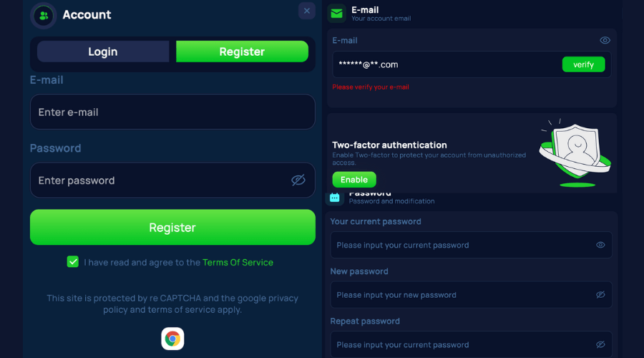Uncheck the Terms Of Service agreement checkbox

pyautogui.click(x=73, y=262)
